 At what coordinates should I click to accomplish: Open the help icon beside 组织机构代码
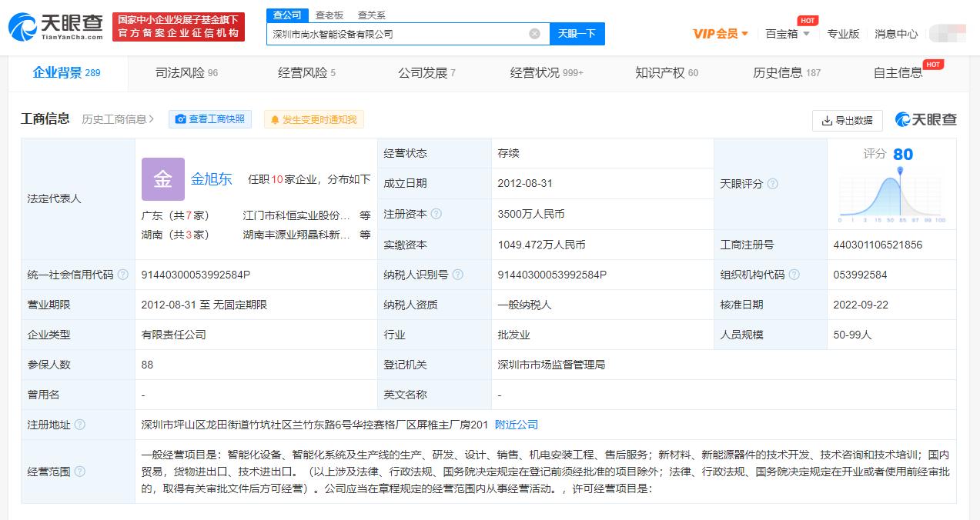pyautogui.click(x=794, y=275)
